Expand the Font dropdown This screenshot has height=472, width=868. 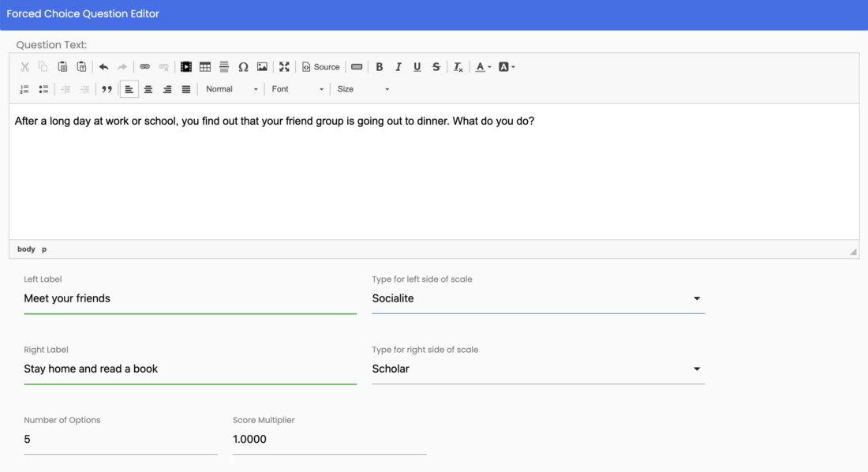[297, 89]
